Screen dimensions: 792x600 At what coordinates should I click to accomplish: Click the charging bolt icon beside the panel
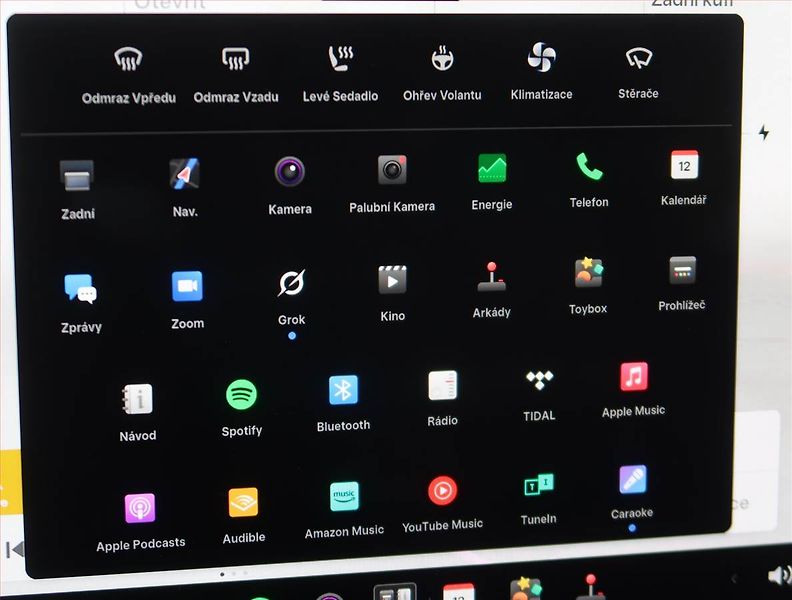click(764, 132)
